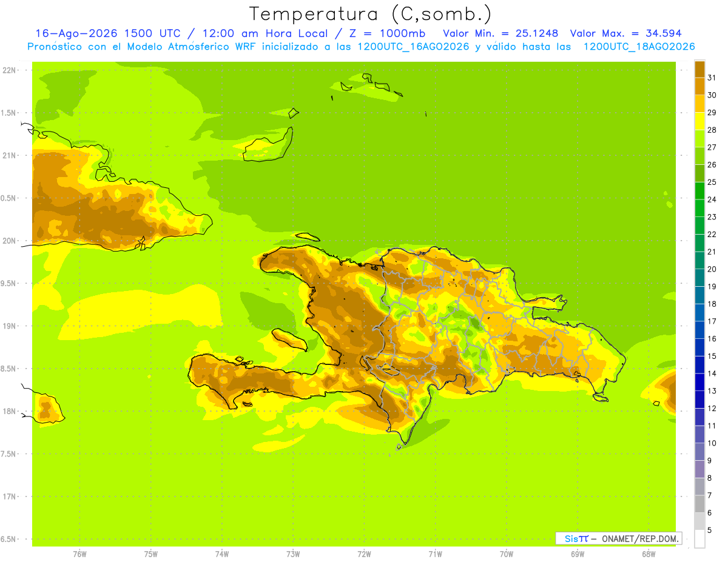
Task: Click the "10" colorbar label
Action: (x=712, y=443)
